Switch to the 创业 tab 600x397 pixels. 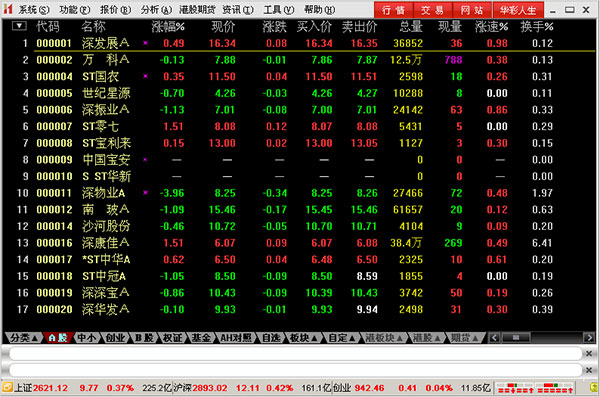tap(115, 338)
